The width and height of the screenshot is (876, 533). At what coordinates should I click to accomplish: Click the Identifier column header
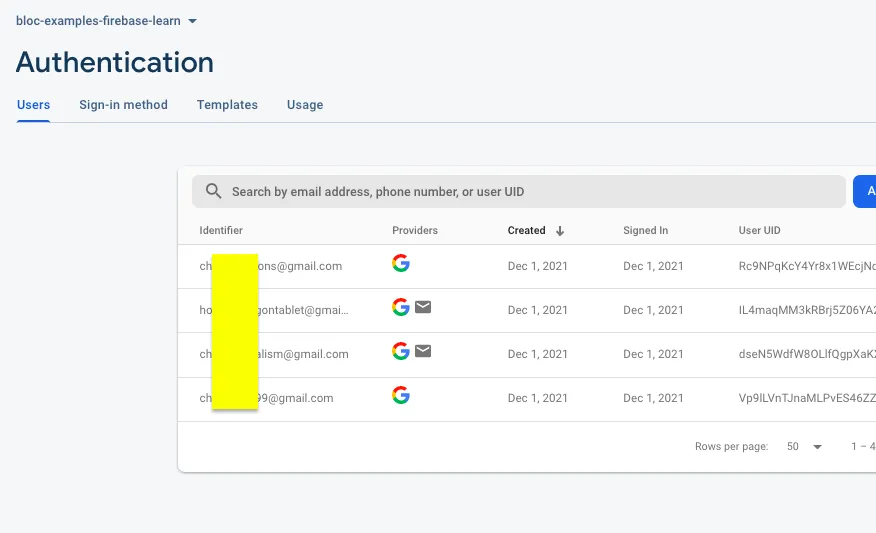221,231
